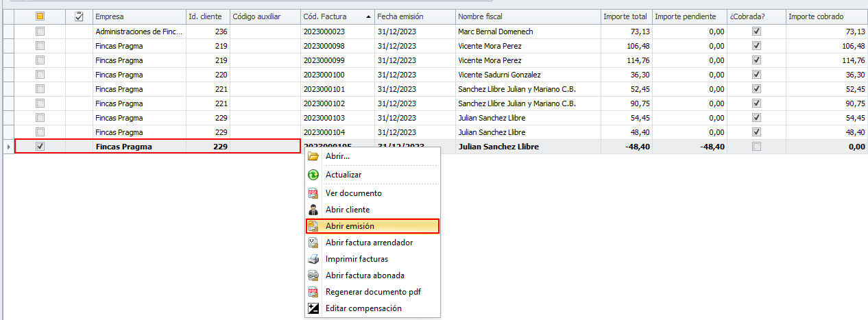Select Regenerar documento pdf entry
Viewport: 868px width, 320px height.
coord(372,292)
